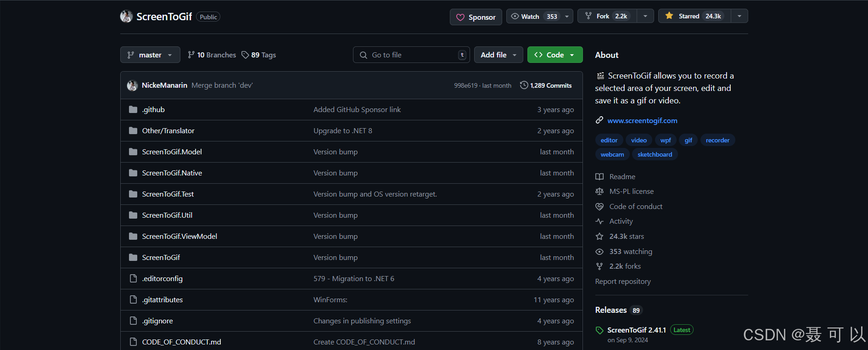Open ScreenToGif 2.41.1 latest release
The image size is (868, 350).
coord(637,330)
